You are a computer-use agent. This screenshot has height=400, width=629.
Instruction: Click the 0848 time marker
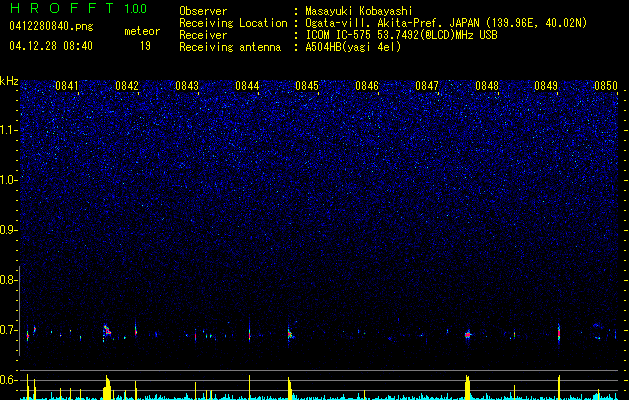[487, 86]
